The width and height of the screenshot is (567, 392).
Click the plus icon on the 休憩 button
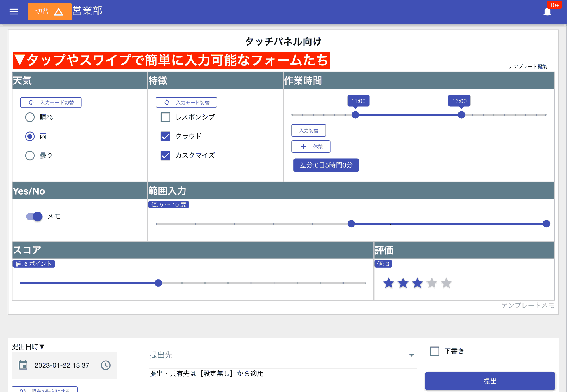coord(303,146)
